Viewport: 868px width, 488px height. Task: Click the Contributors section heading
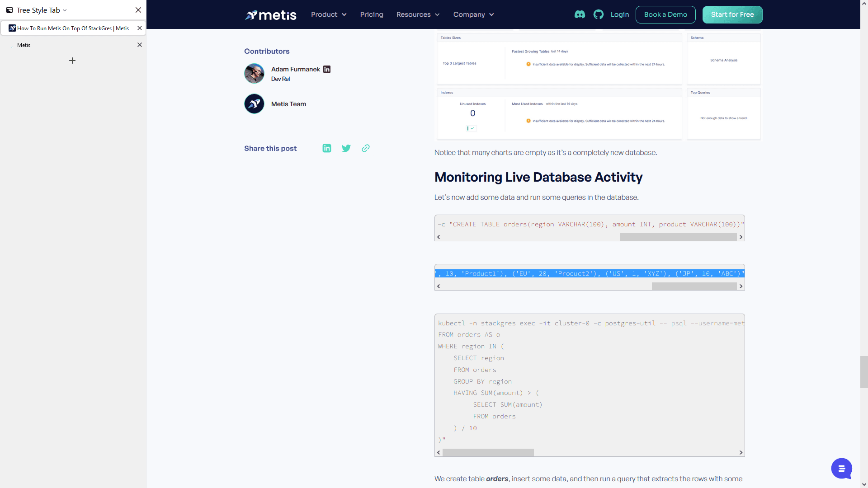tap(267, 52)
